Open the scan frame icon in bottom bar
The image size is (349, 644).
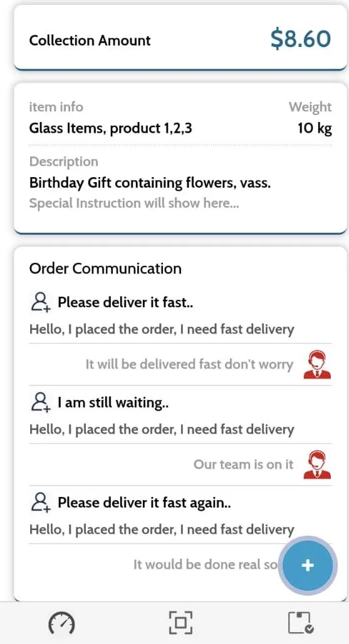(x=180, y=623)
